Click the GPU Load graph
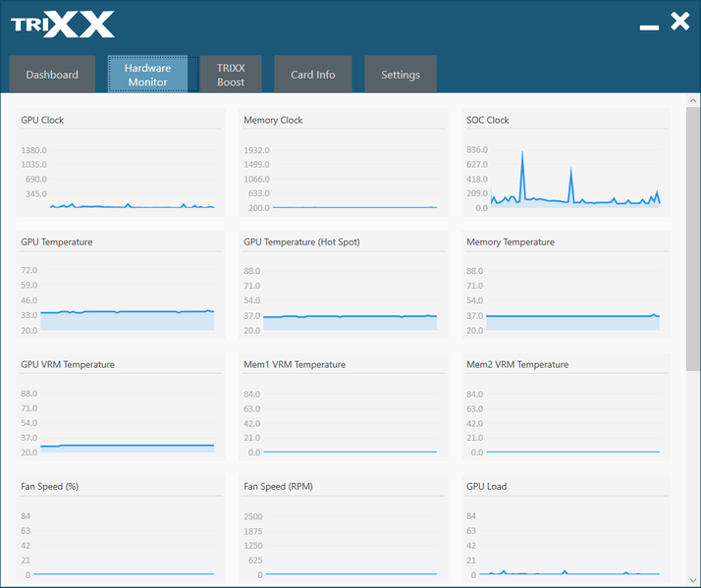701x588 pixels. pos(566,530)
